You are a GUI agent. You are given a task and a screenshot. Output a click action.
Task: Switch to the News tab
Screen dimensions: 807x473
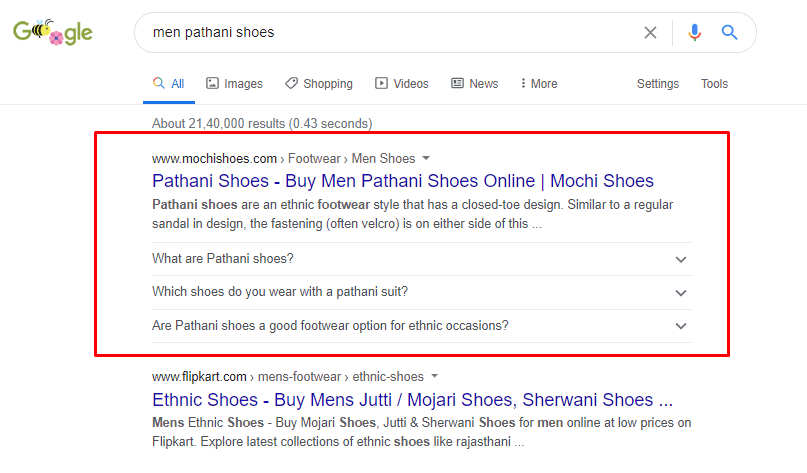[475, 83]
